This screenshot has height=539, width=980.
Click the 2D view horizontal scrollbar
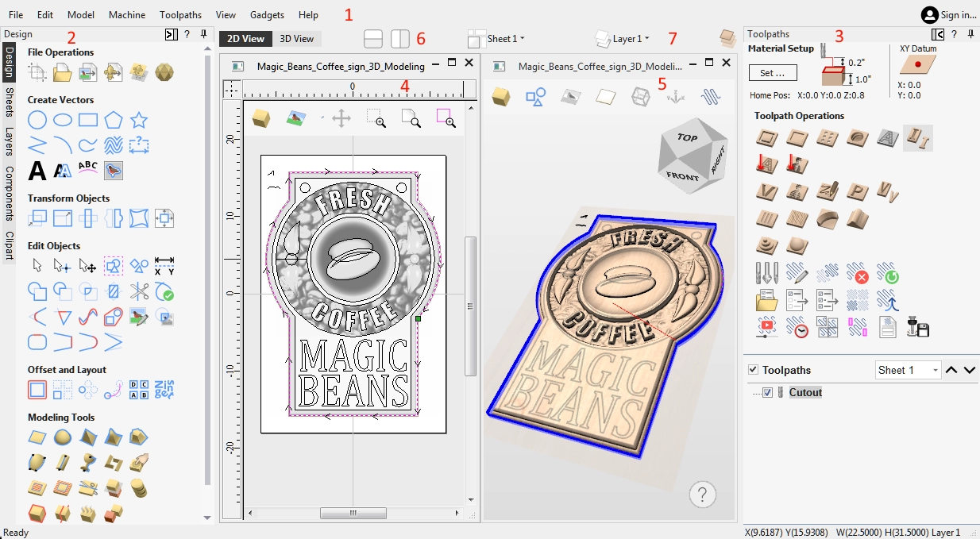pos(353,513)
